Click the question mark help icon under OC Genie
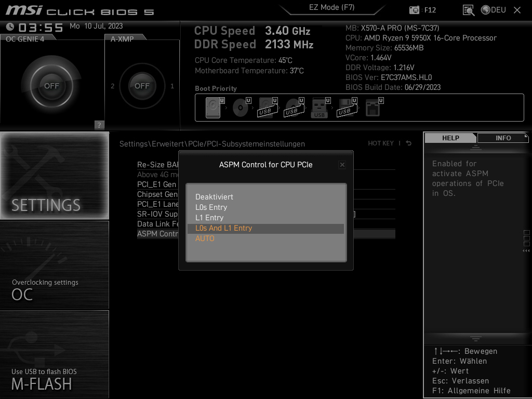The width and height of the screenshot is (532, 399). coord(99,125)
